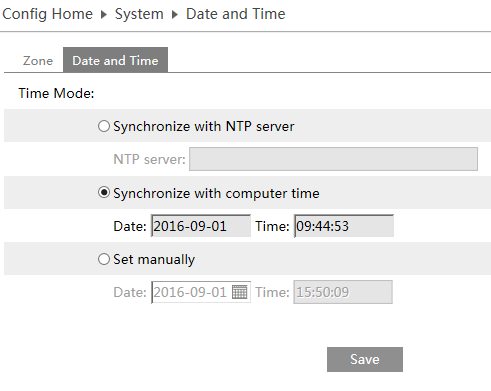Viewport: 491px width, 391px height.
Task: Click the 'Synchronize with computer time' label text
Action: (216, 193)
